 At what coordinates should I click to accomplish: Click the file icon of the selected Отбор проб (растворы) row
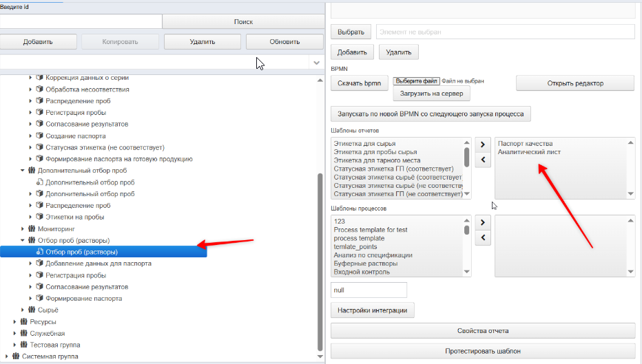click(39, 252)
